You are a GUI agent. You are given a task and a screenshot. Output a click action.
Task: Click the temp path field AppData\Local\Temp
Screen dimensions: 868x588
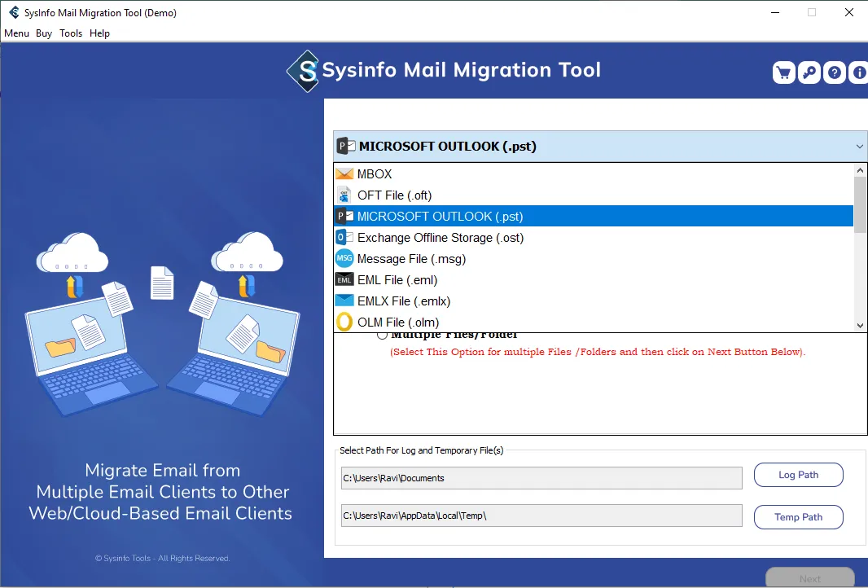click(541, 516)
